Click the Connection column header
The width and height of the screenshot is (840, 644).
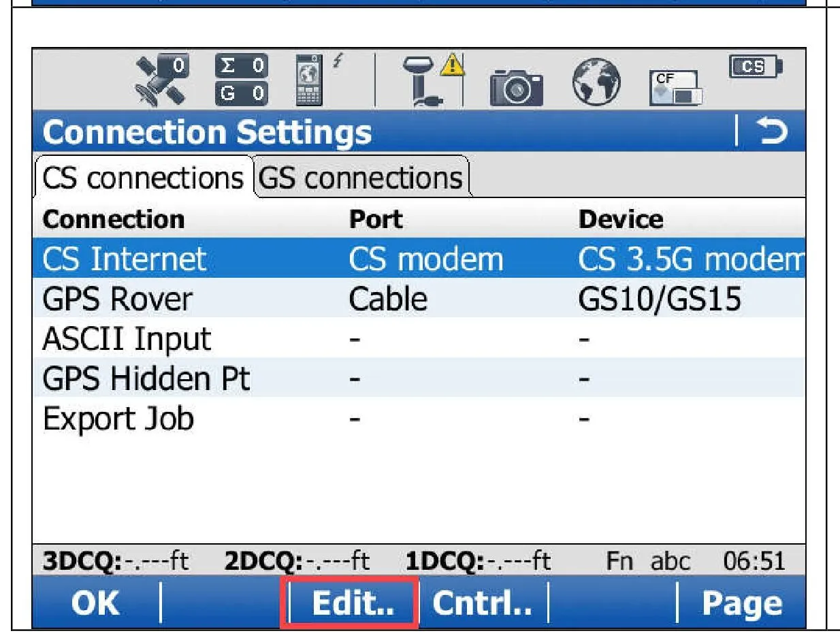[x=113, y=219]
